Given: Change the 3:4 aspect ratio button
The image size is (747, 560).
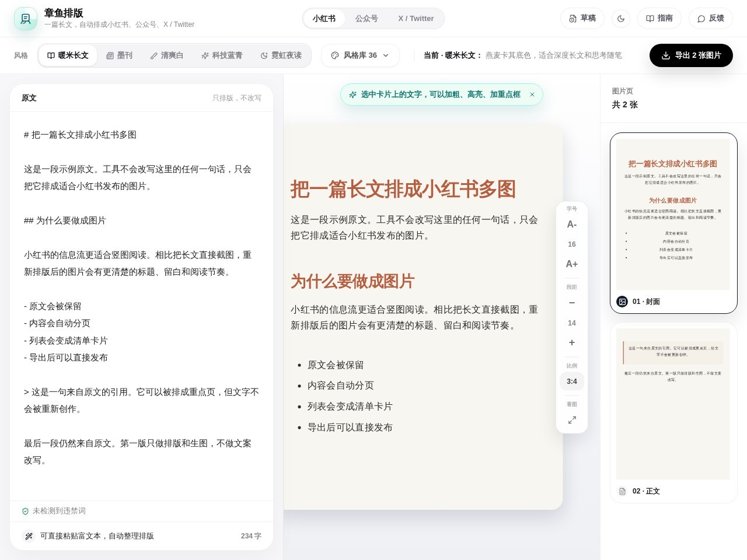Looking at the screenshot, I should point(572,381).
